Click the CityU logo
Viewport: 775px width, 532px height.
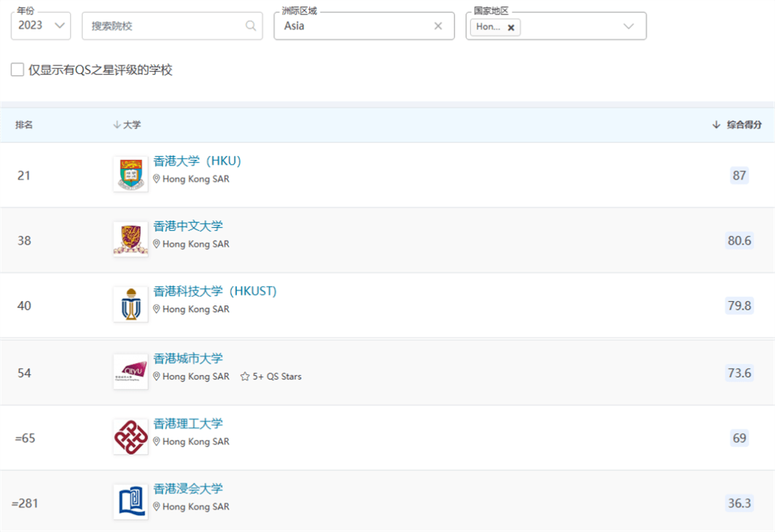click(131, 372)
